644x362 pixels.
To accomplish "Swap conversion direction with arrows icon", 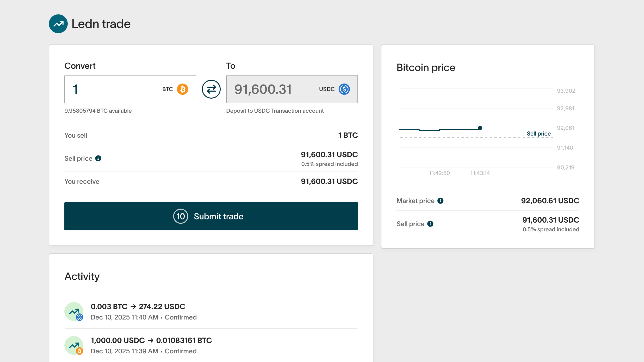I will click(x=211, y=89).
